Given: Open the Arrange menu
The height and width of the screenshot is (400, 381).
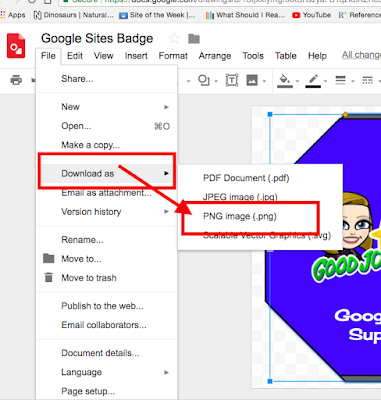Looking at the screenshot, I should 215,56.
